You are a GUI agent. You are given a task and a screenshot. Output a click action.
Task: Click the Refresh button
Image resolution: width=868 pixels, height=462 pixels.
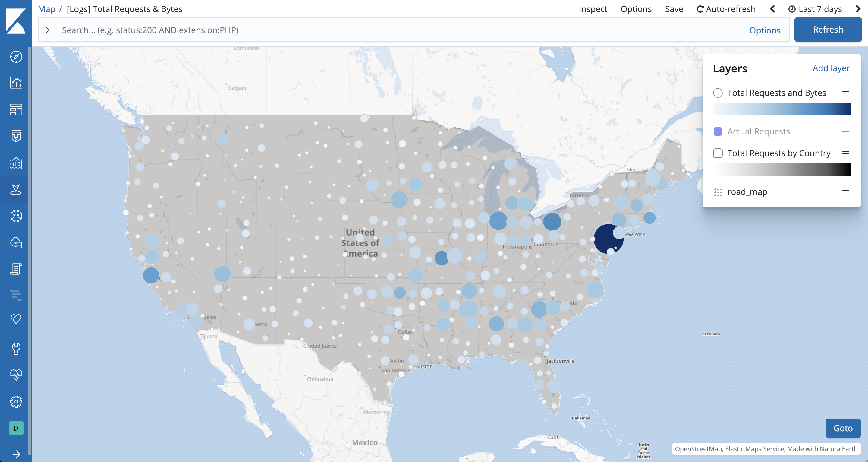[828, 30]
